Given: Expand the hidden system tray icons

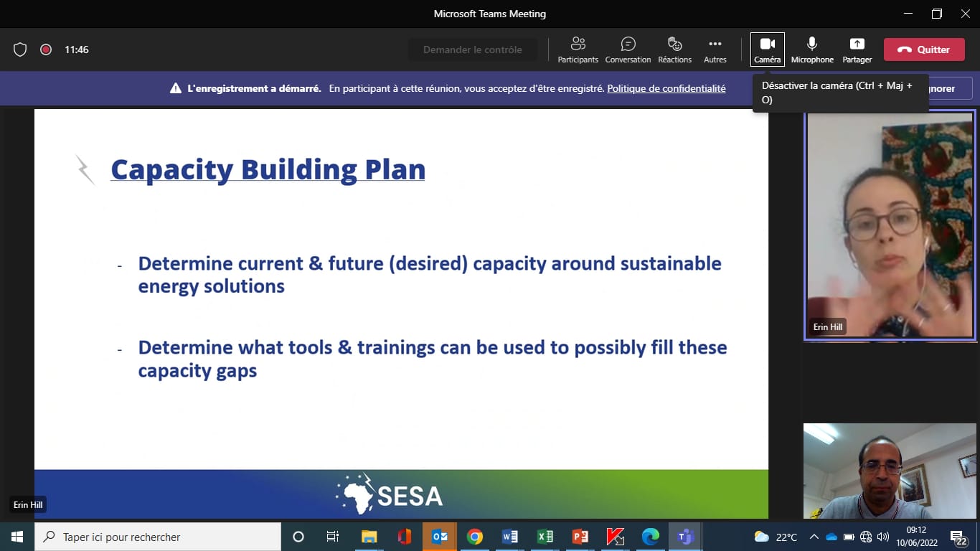Looking at the screenshot, I should click(x=814, y=537).
